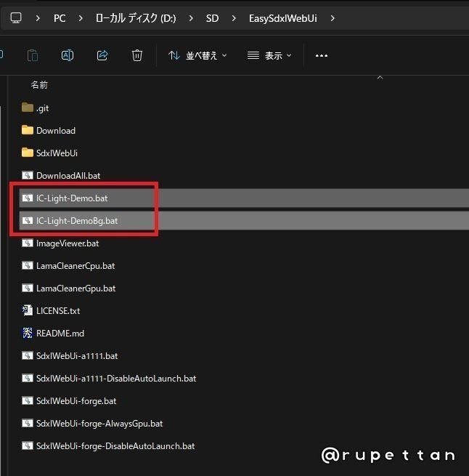Click the Download folder icon
Screen dimensions: 469x476
pos(28,130)
